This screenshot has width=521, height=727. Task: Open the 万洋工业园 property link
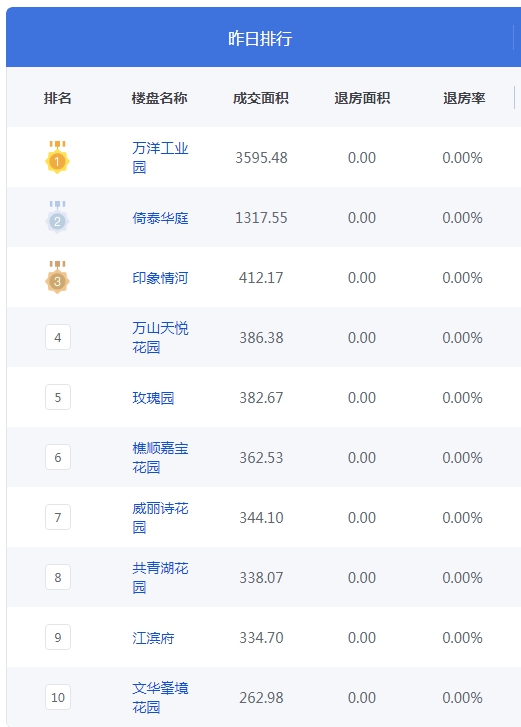tap(160, 157)
